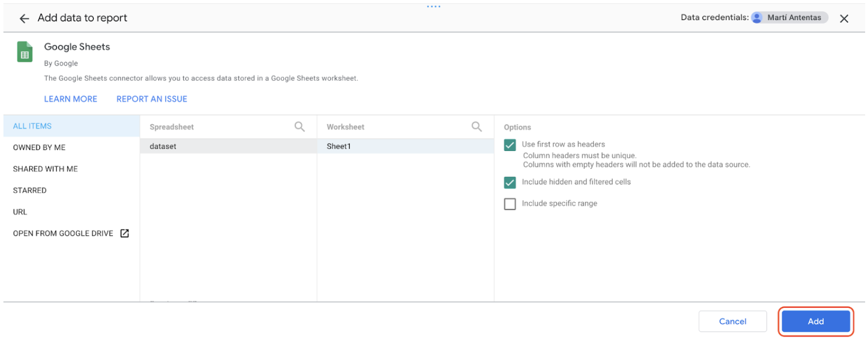Click the Worksheet search field

click(405, 127)
